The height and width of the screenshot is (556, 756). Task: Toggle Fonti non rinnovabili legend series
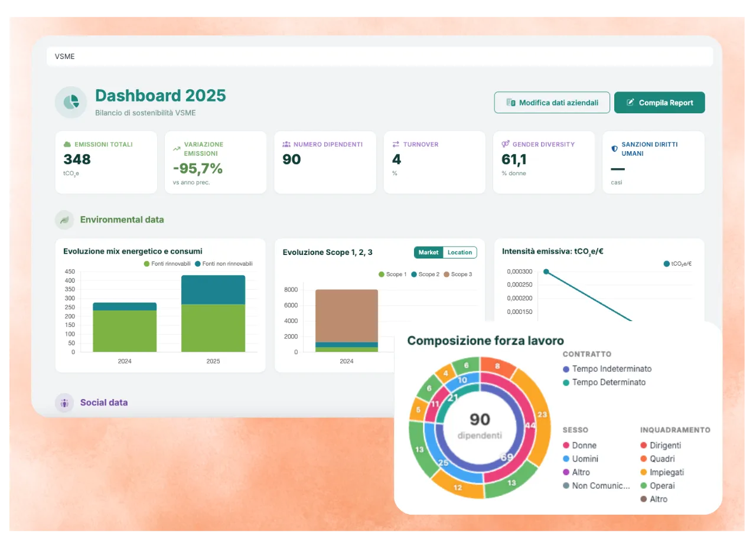tap(224, 263)
